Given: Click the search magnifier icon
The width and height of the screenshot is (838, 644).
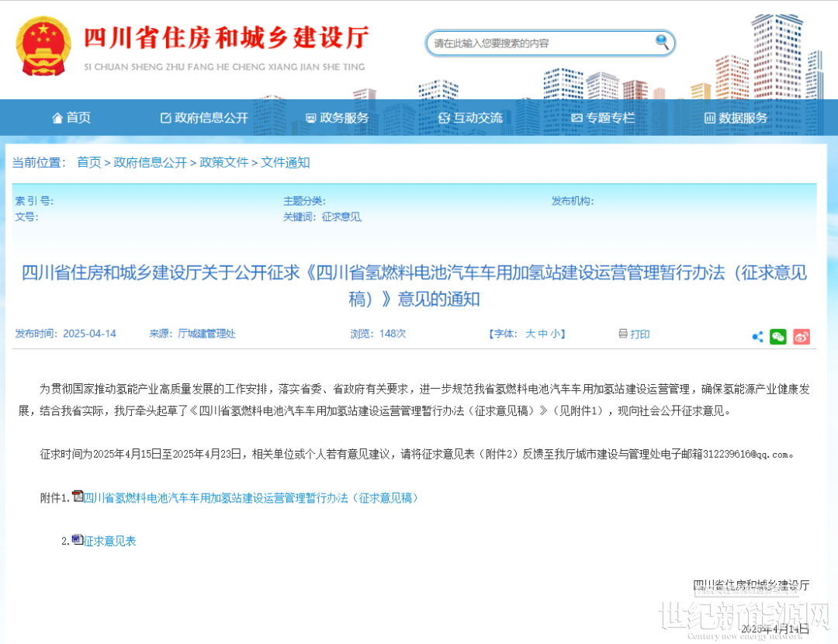Looking at the screenshot, I should 662,42.
